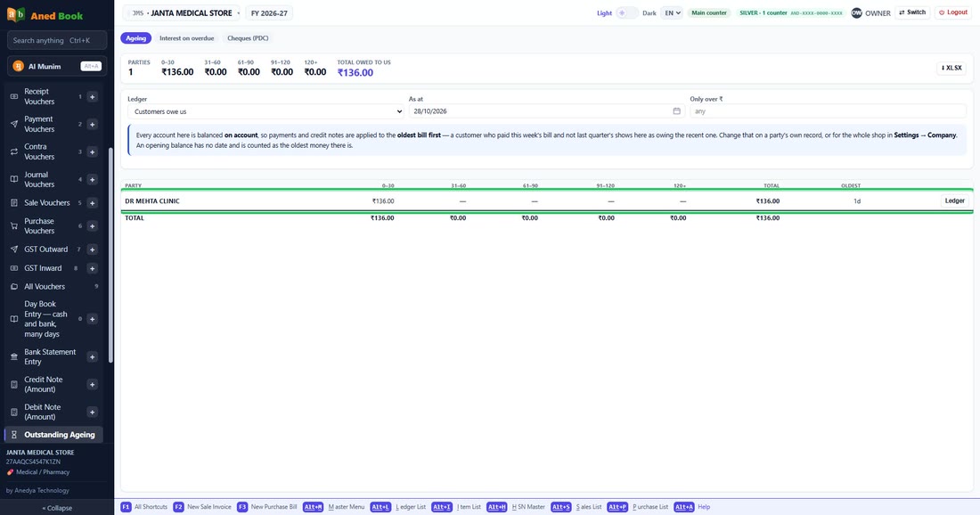
Task: Open the FY 2026-27 financial year selector
Action: (269, 13)
